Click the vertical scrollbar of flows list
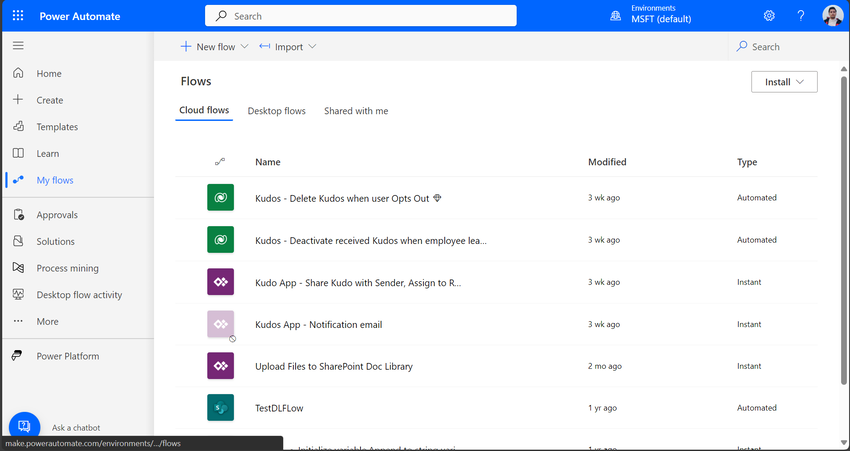The width and height of the screenshot is (850, 451). click(x=843, y=230)
